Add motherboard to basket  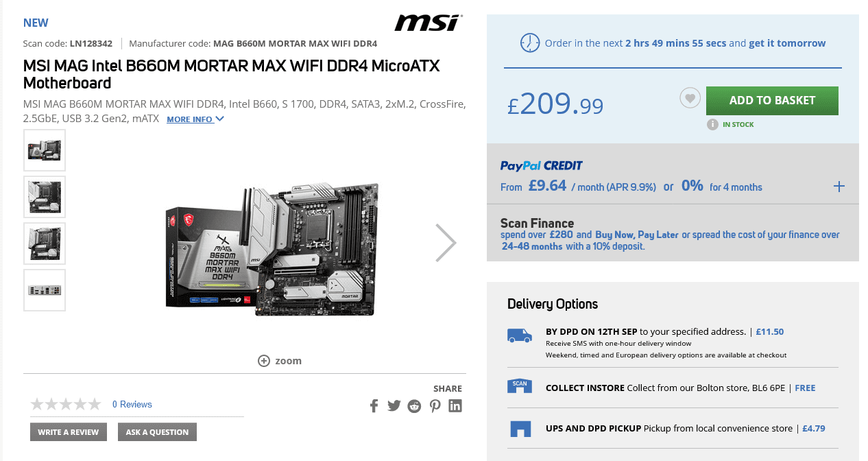pyautogui.click(x=772, y=100)
